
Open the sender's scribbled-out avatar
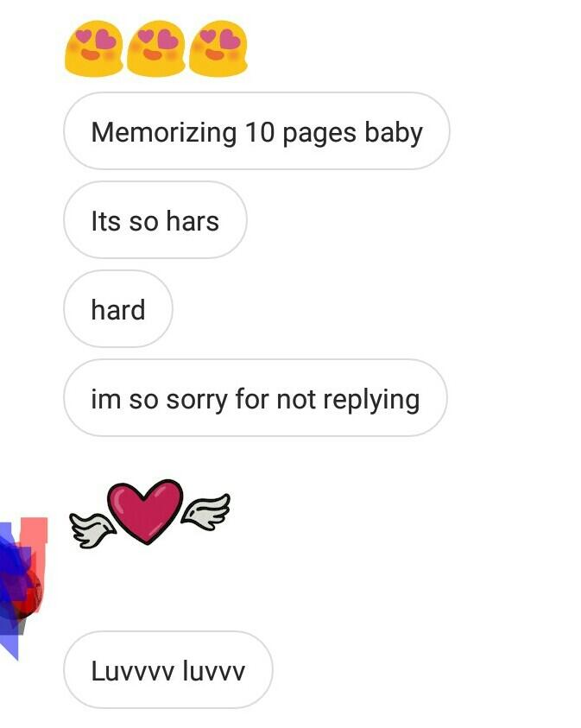(23, 587)
